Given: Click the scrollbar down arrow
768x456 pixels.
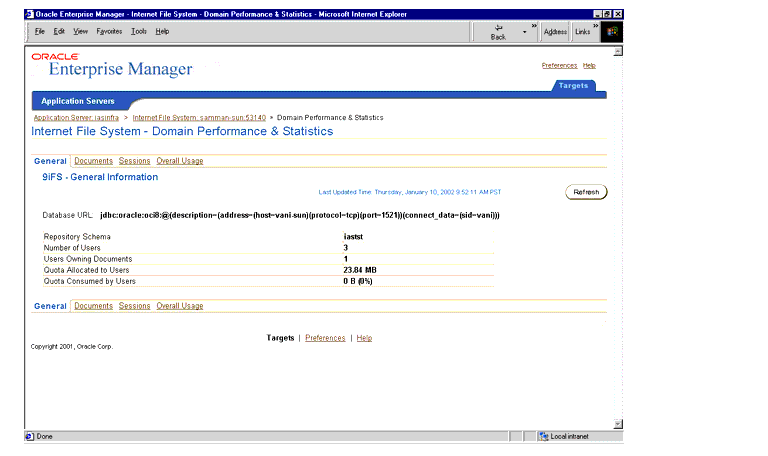Looking at the screenshot, I should pos(618,424).
